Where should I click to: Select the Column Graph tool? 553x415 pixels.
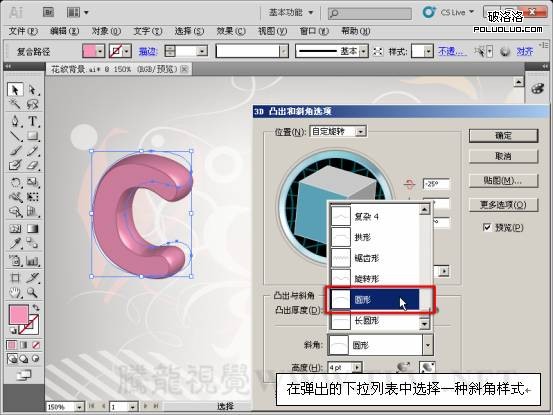[x=32, y=261]
